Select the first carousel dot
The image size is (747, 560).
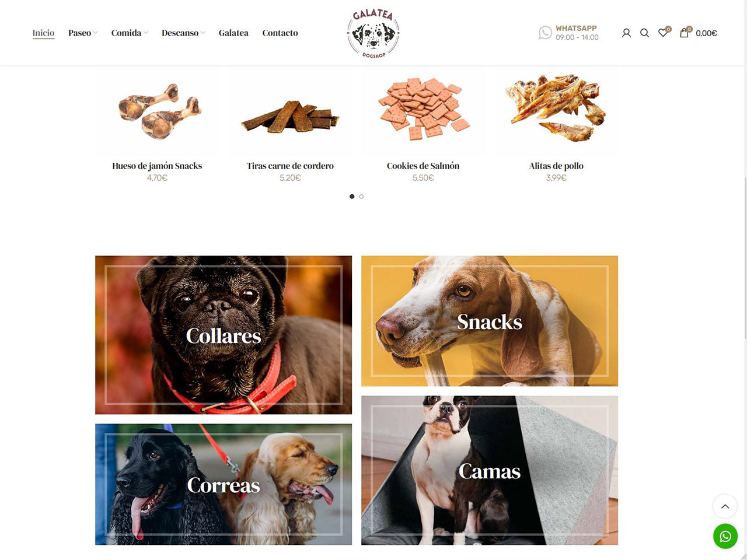point(352,197)
